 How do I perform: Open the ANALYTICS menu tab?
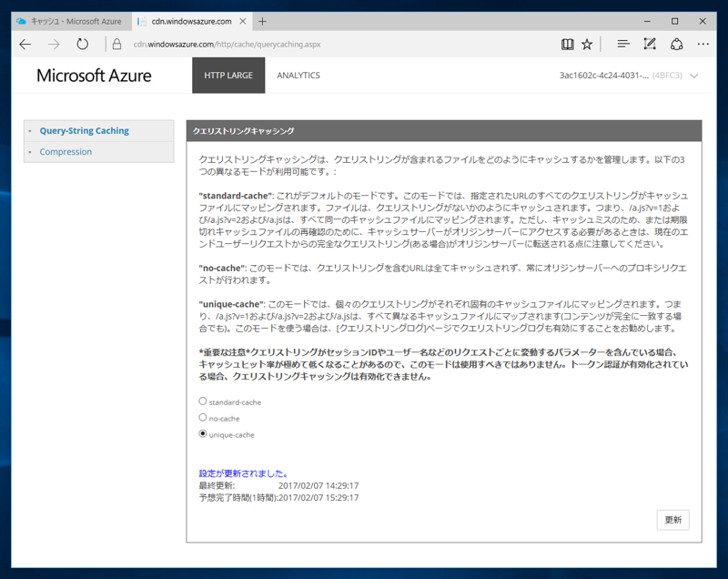[x=298, y=76]
